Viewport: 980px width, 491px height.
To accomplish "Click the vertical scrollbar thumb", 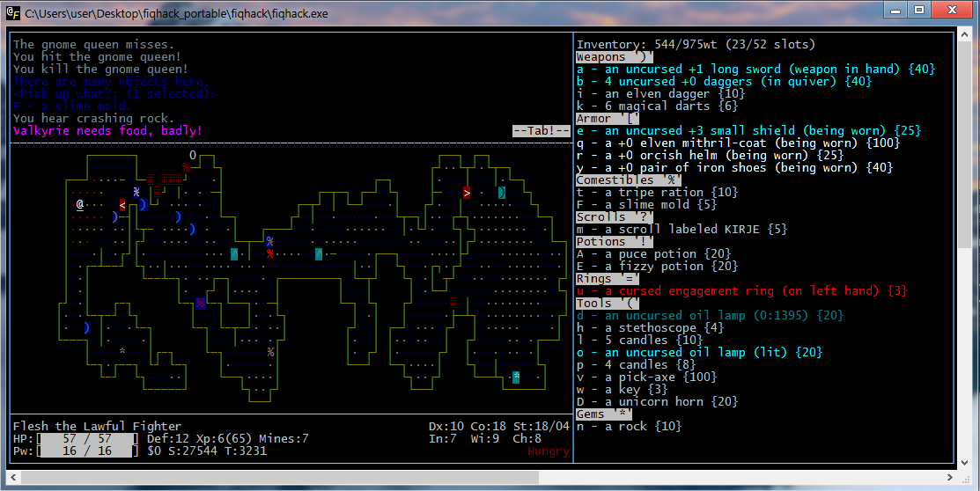I will tap(964, 143).
